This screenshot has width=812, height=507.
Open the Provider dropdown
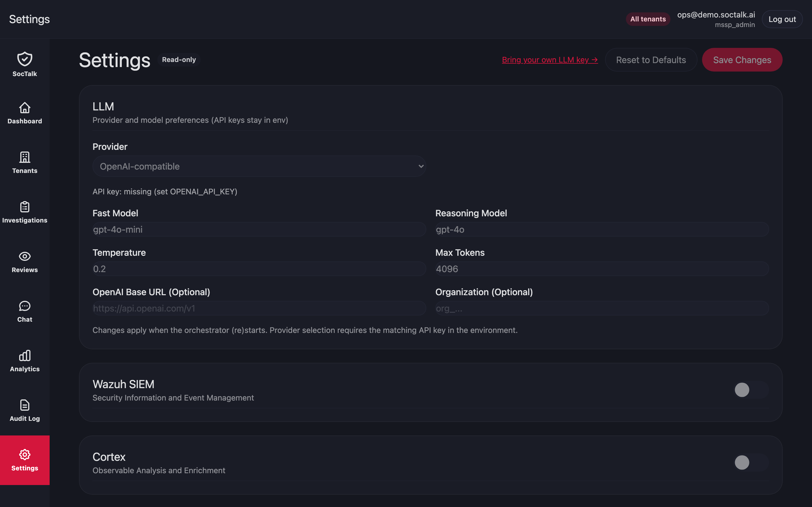(259, 166)
